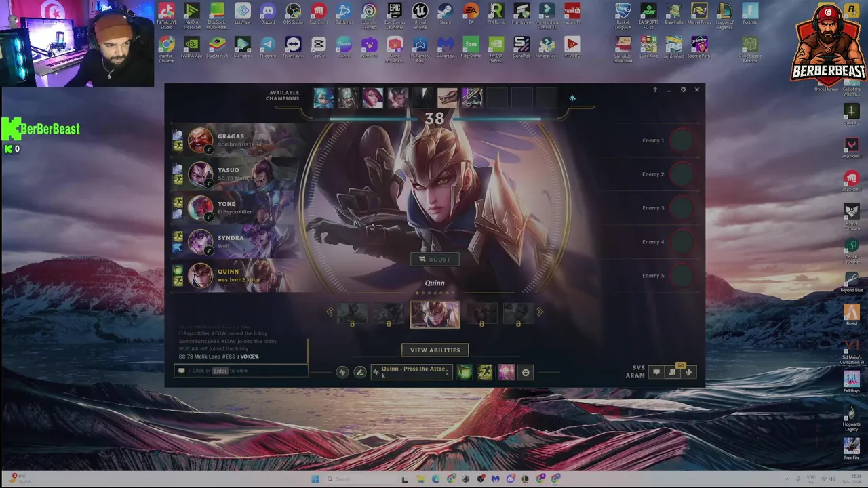This screenshot has height=488, width=868.
Task: Open Riot Client desktop shortcut
Action: click(318, 14)
